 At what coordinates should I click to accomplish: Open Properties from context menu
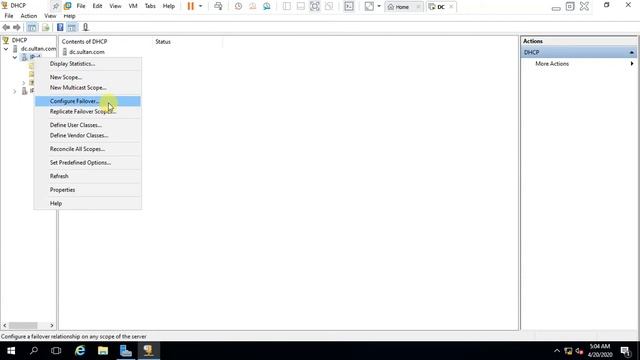[x=88, y=190]
